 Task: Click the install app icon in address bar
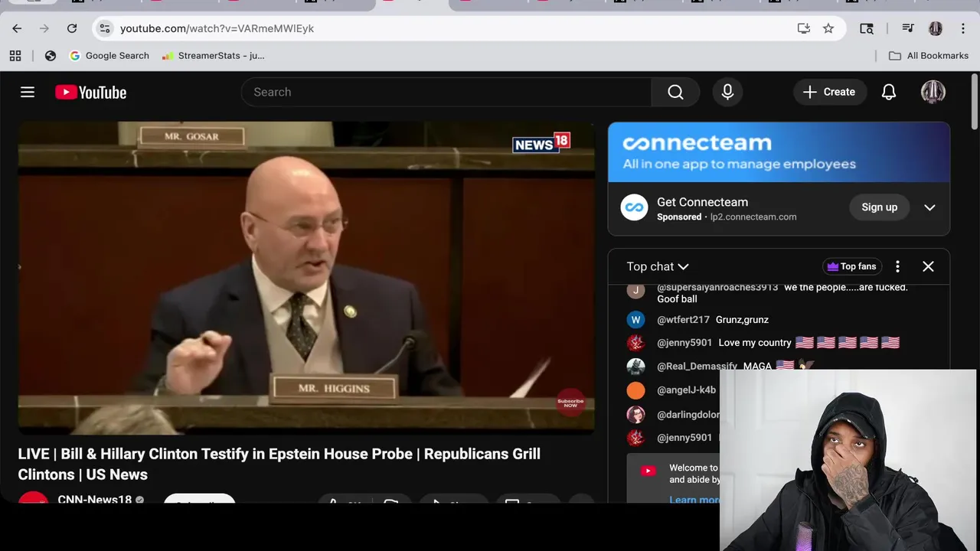pyautogui.click(x=803, y=28)
